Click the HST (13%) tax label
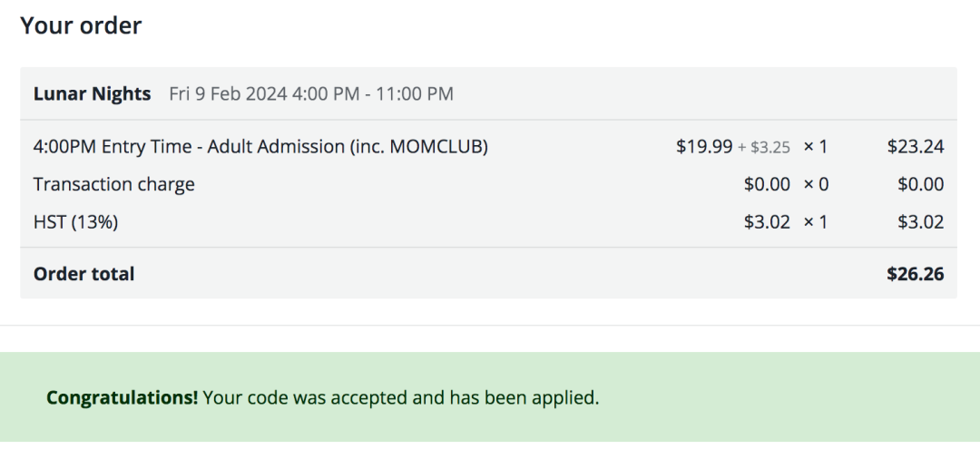Screen dimensions: 980x449 click(x=75, y=221)
